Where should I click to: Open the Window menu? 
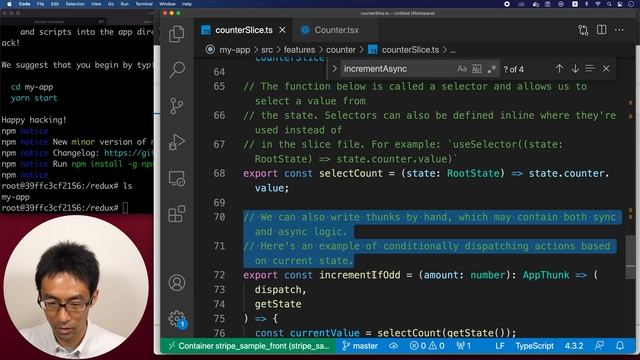[x=167, y=4]
